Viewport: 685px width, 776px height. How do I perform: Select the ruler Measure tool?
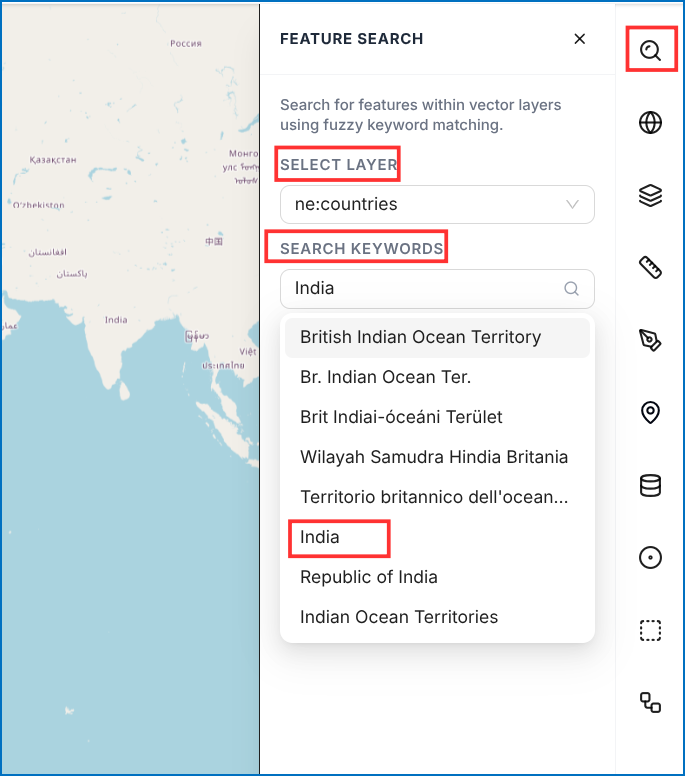(x=650, y=268)
